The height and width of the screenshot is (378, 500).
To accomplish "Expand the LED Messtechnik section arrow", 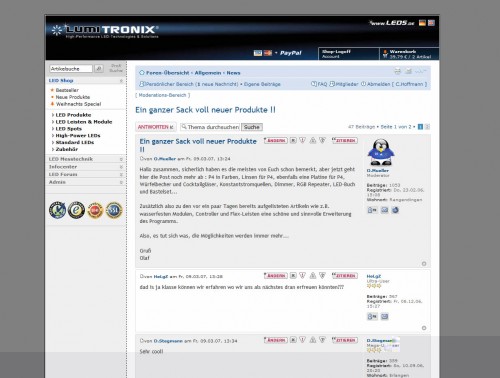I will tap(121, 159).
